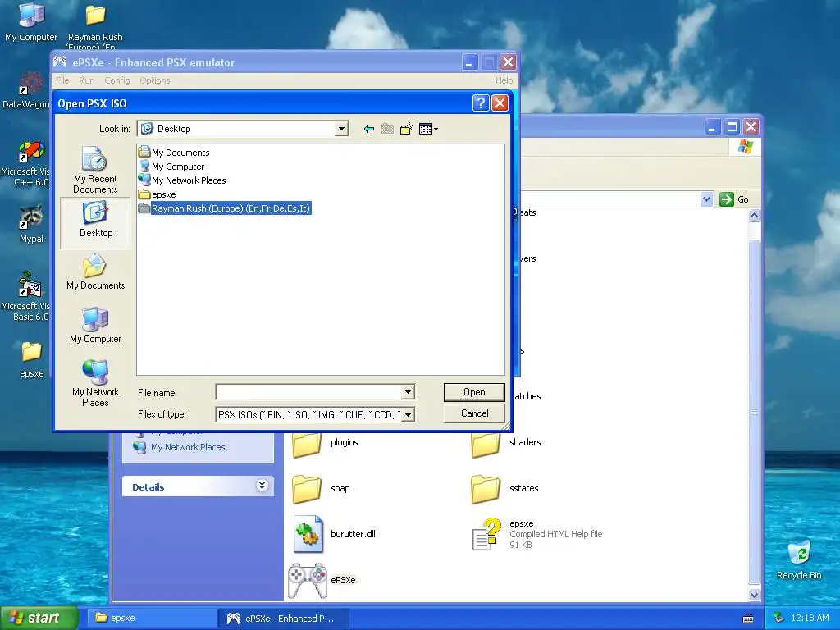
Task: Open the View Menu icon in dialog
Action: click(x=428, y=129)
